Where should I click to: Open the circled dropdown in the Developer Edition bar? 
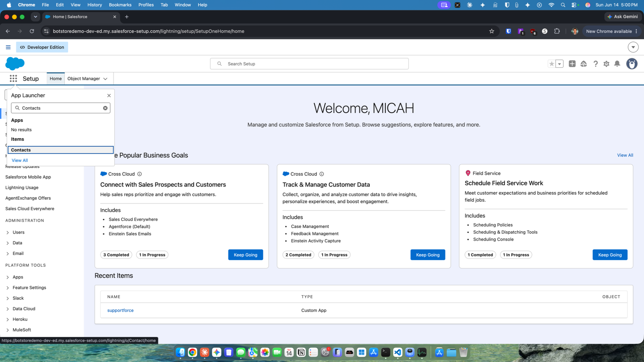pyautogui.click(x=633, y=47)
